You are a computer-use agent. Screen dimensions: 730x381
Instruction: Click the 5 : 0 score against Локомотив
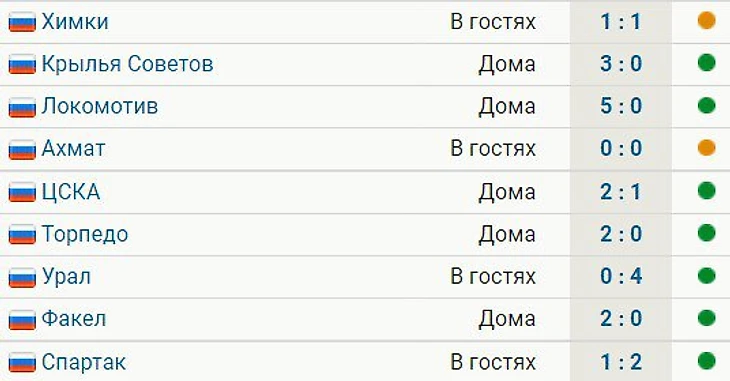(x=621, y=106)
